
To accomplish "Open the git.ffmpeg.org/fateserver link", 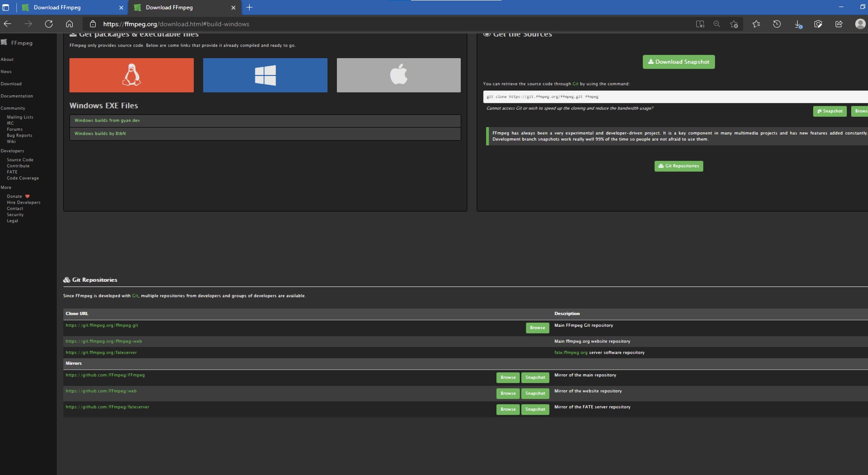I will (x=101, y=353).
